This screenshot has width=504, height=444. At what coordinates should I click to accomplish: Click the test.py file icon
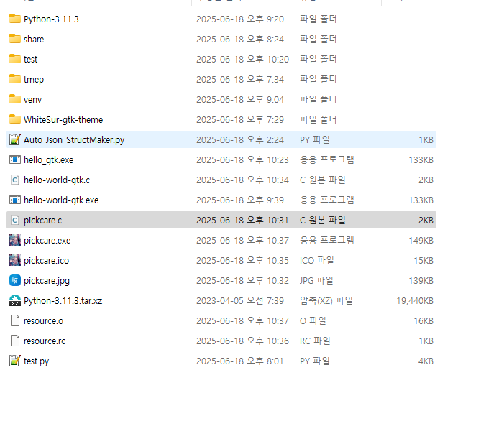(x=15, y=361)
